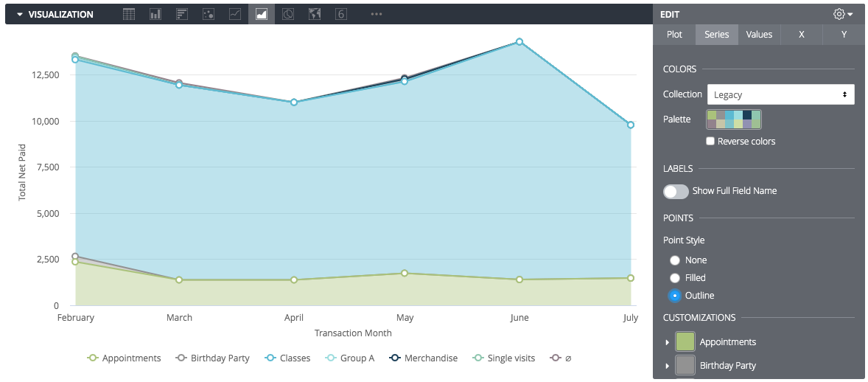Select the None point style
868x382 pixels.
coord(675,260)
